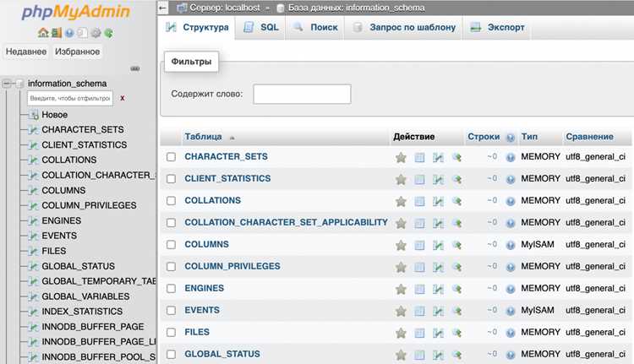634x364 pixels.
Task: Click help icon beside Строки column header
Action: (511, 138)
